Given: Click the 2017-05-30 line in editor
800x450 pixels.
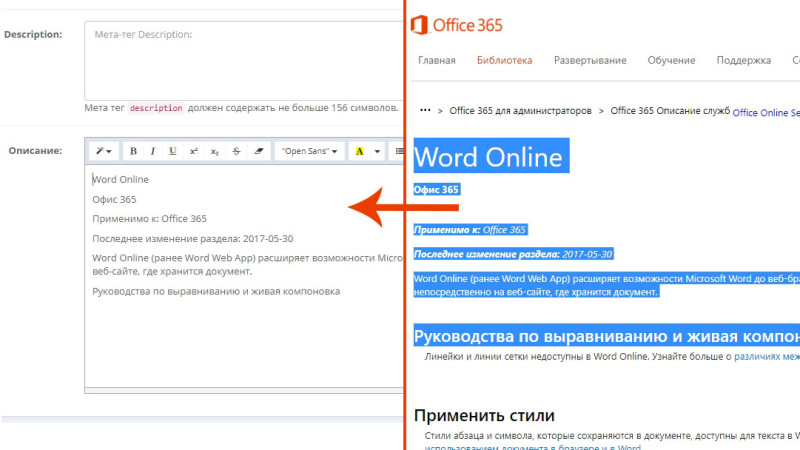Looking at the screenshot, I should 193,239.
